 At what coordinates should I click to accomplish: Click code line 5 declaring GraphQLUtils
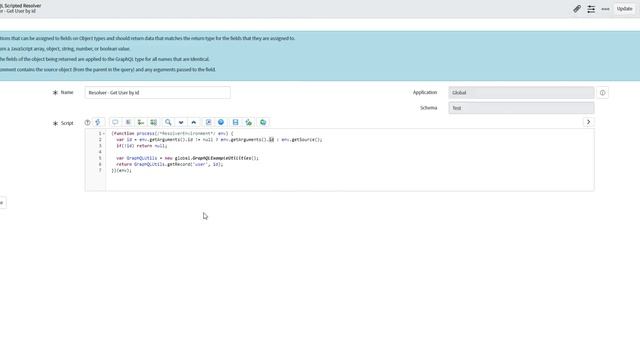[x=187, y=158]
